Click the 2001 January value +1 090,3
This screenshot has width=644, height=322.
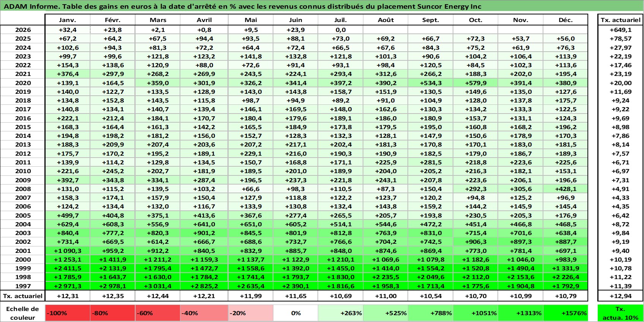[x=68, y=251]
